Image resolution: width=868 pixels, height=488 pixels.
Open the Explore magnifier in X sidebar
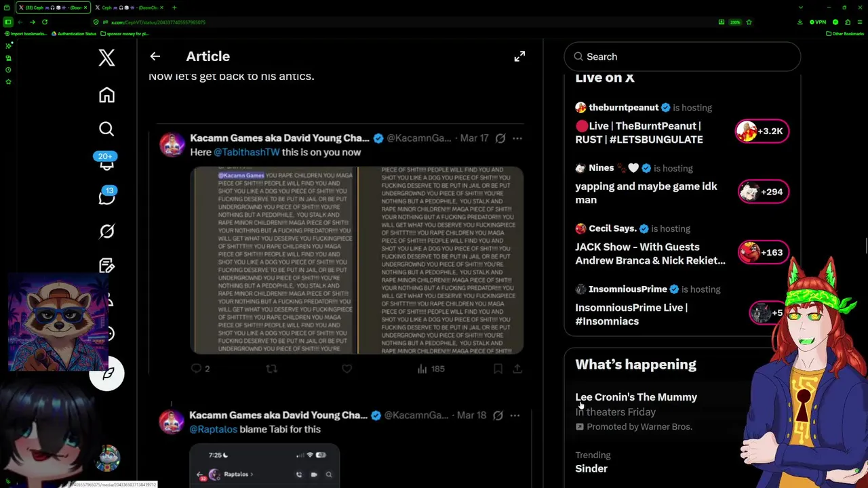coord(106,129)
